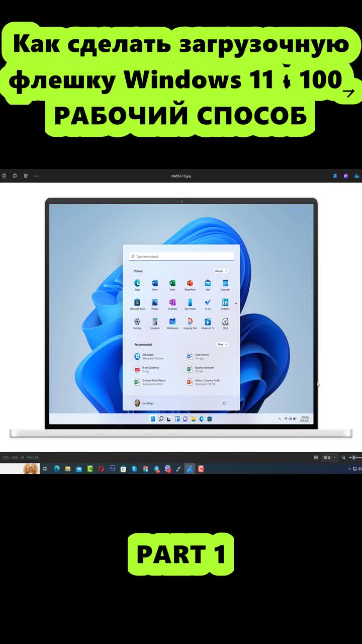The image size is (362, 644).
Task: Open Google Chrome from the taskbar
Action: [145, 468]
